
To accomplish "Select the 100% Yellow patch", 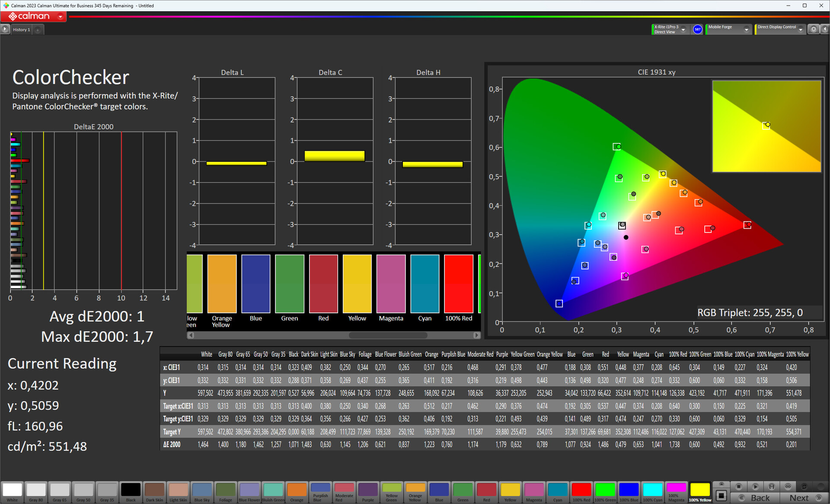I will [x=700, y=492].
